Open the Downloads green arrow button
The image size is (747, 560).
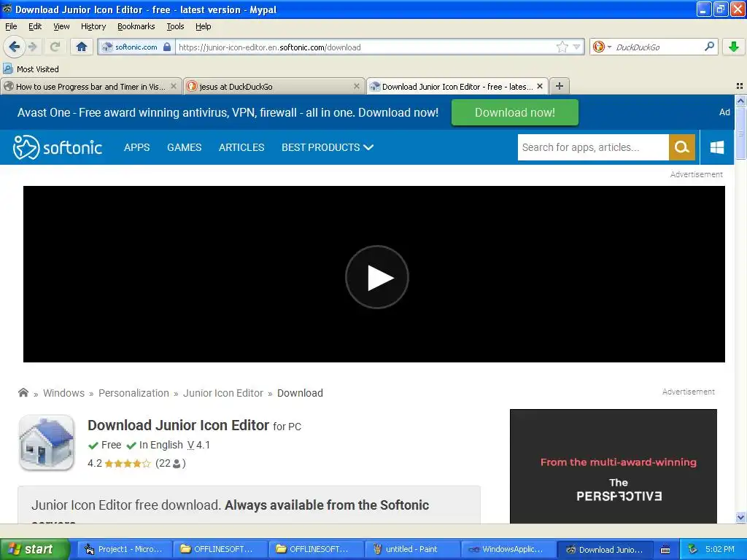pos(734,47)
